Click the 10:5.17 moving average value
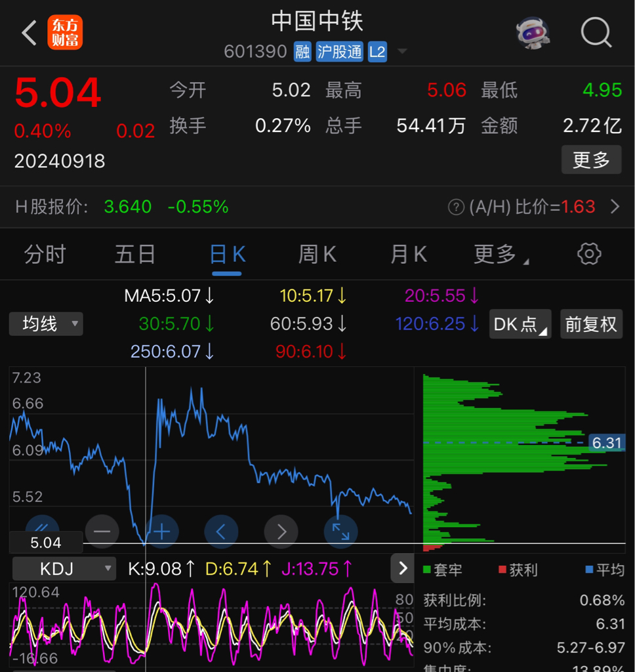This screenshot has height=672, width=635. coord(313,296)
